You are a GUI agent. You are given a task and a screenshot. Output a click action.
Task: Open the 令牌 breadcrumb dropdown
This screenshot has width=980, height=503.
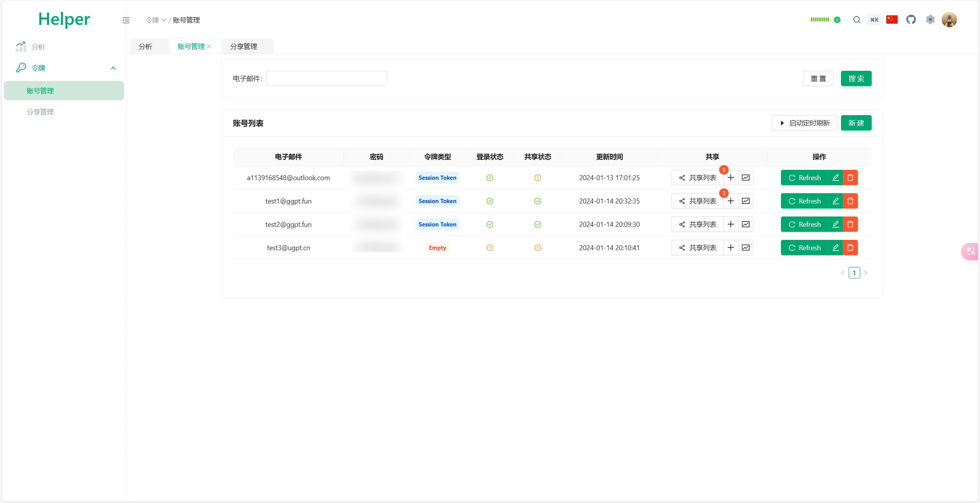[x=155, y=20]
